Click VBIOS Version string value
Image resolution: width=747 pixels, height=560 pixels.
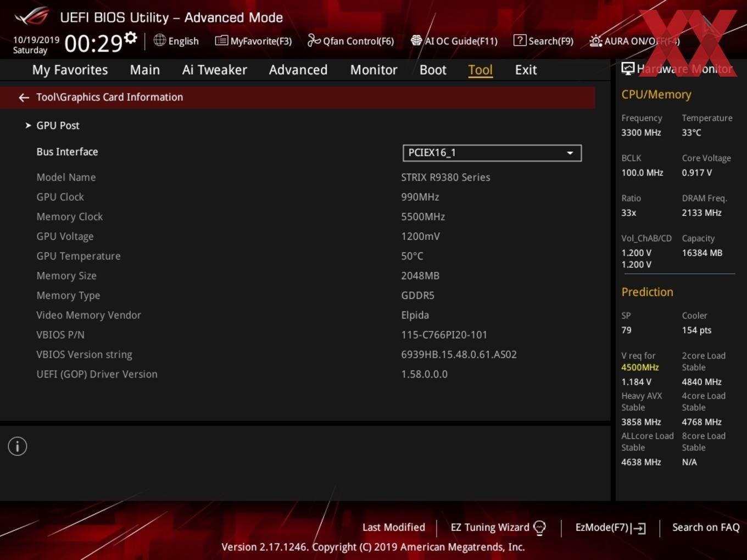459,355
